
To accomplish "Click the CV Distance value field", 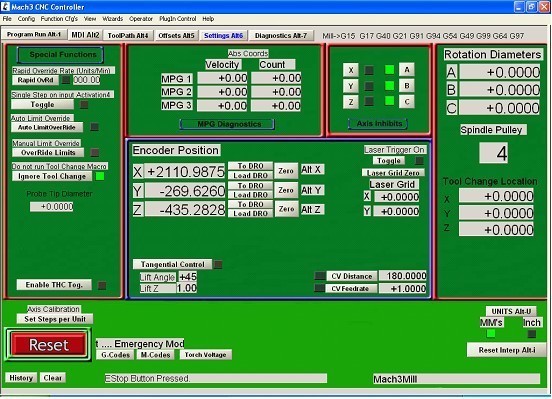I will click(x=403, y=276).
